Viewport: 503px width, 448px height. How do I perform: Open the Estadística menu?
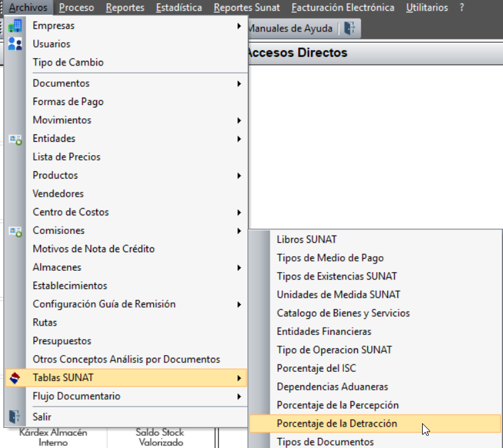coord(179,7)
